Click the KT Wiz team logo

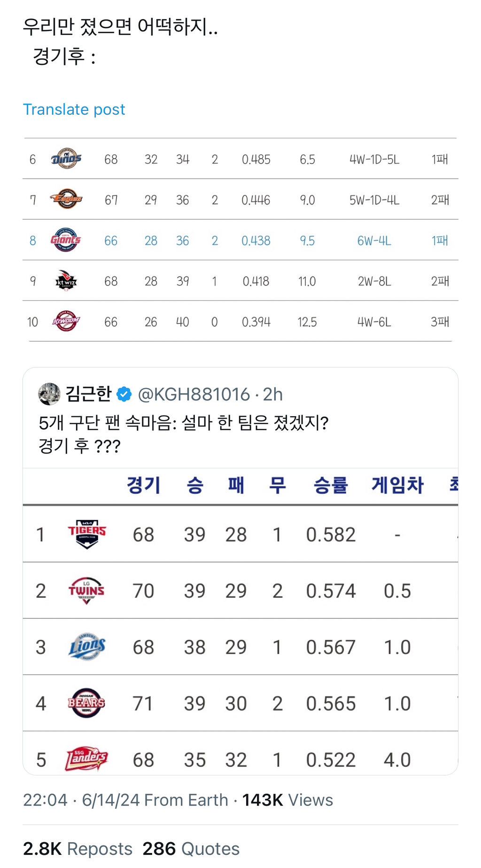click(x=66, y=281)
